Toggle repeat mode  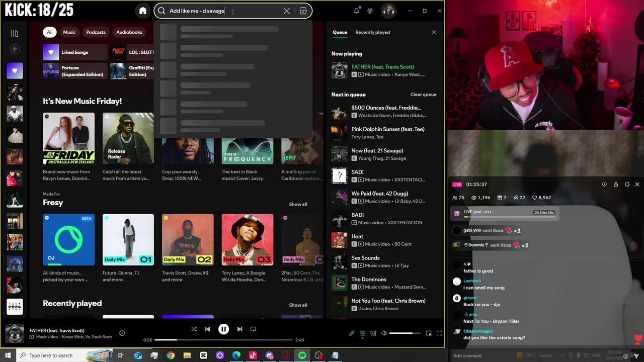(253, 329)
